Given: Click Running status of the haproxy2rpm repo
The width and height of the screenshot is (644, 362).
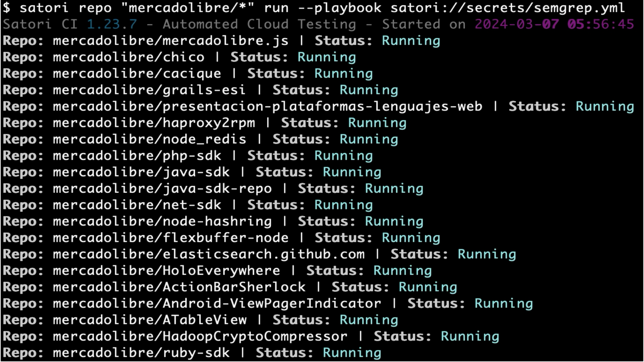Looking at the screenshot, I should coord(377,123).
